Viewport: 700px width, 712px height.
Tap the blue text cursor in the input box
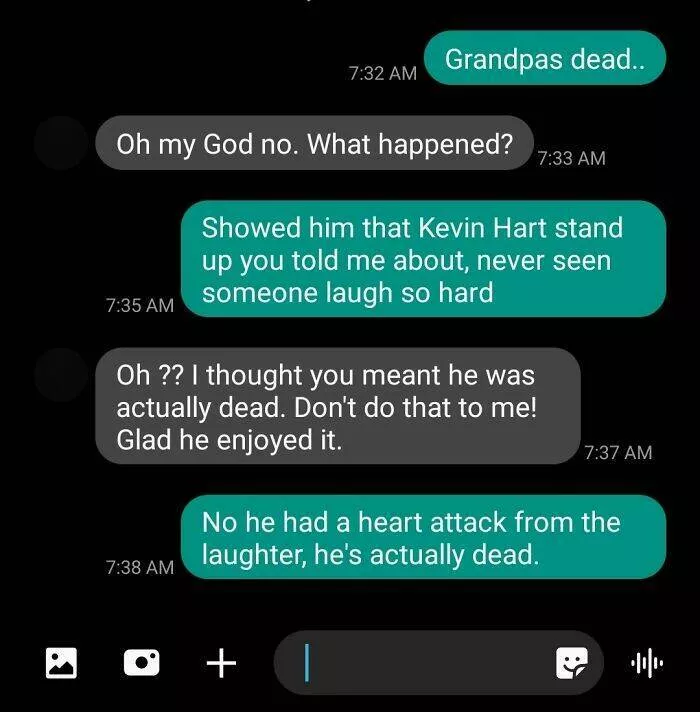click(307, 663)
